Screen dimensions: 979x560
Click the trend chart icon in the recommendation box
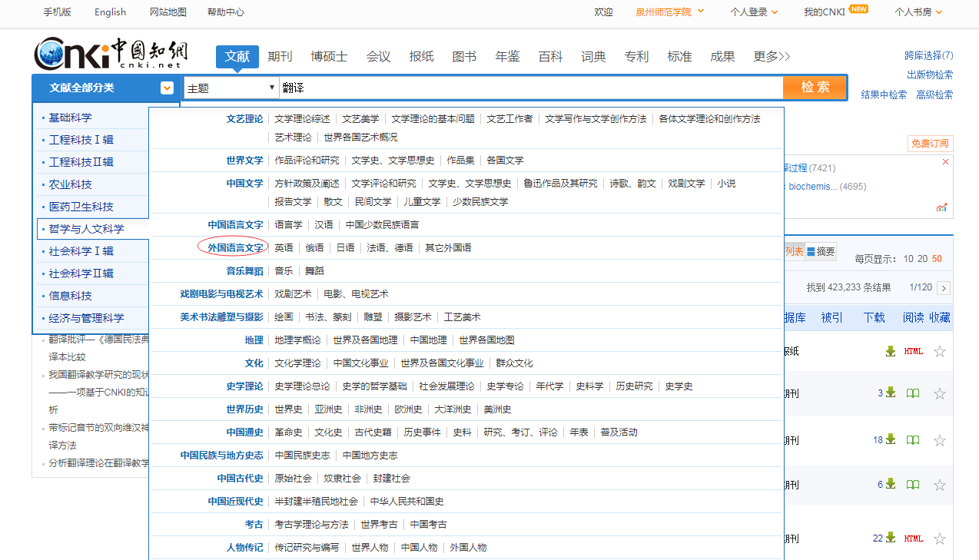(x=941, y=207)
